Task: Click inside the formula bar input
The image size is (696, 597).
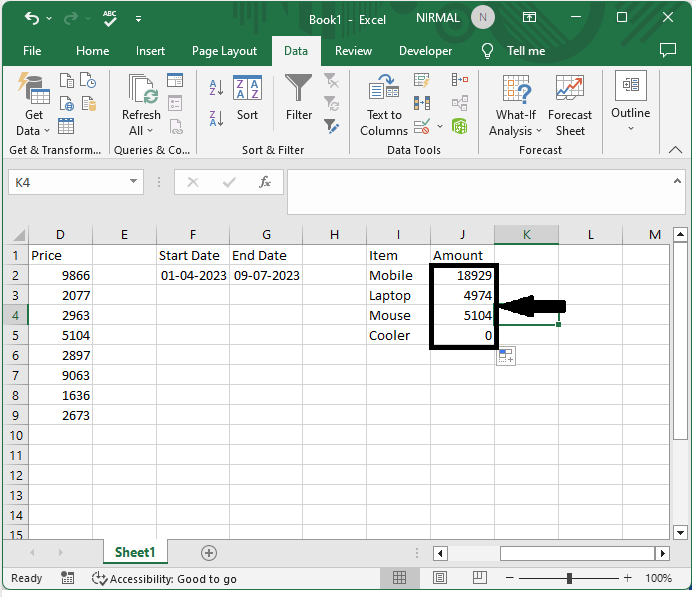Action: 479,192
